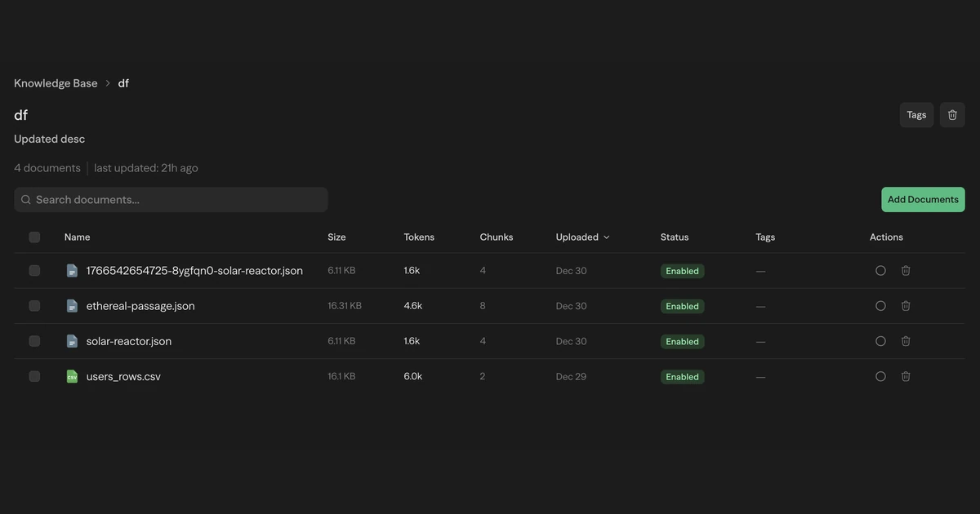
Task: Delete the users_rows.csv document
Action: 906,376
